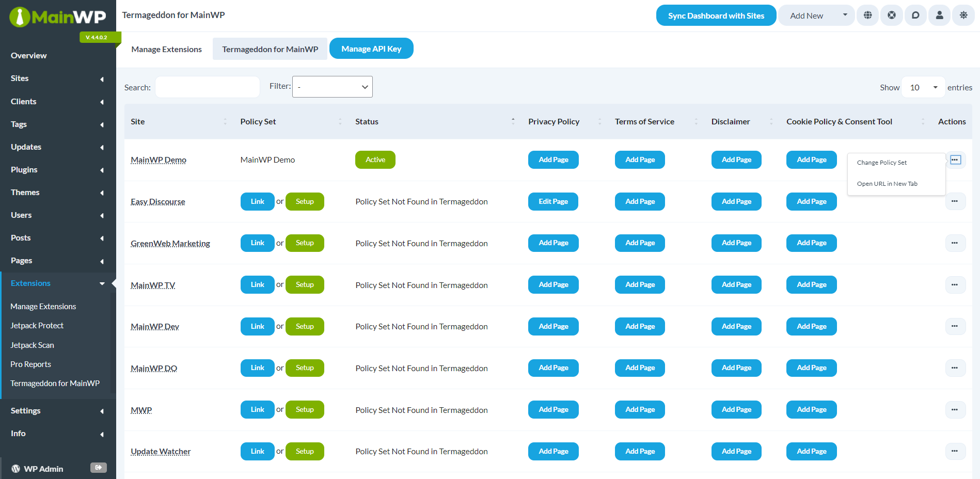Viewport: 980px width, 479px height.
Task: Toggle the sun theme icon
Action: pos(963,15)
